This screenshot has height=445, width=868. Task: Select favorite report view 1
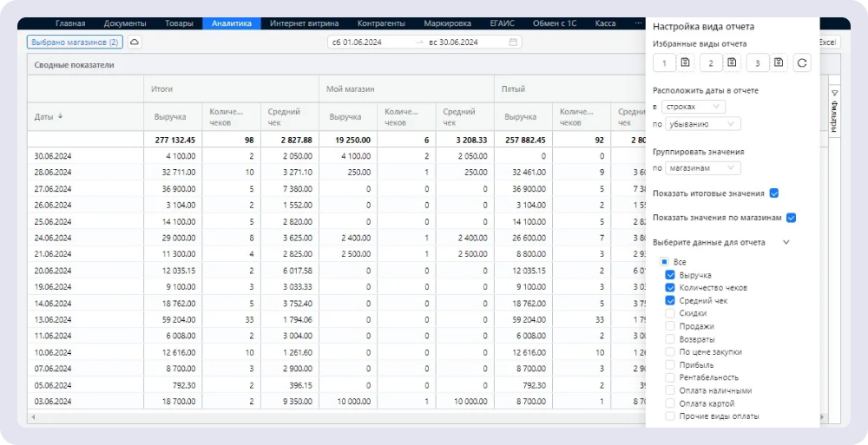point(664,62)
